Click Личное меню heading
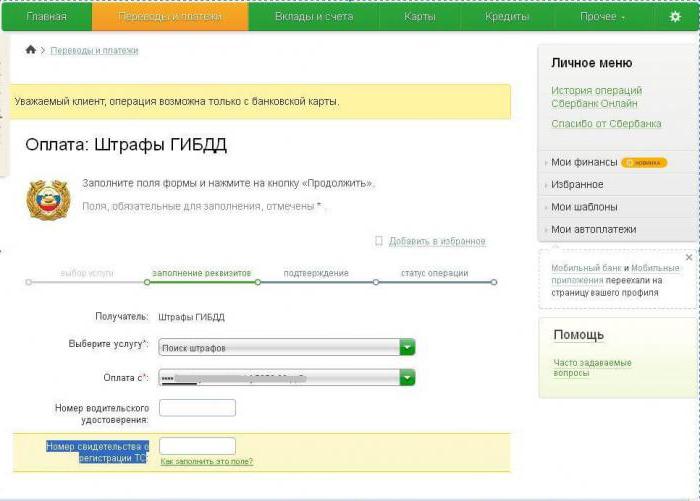This screenshot has height=501, width=700. pos(592,63)
